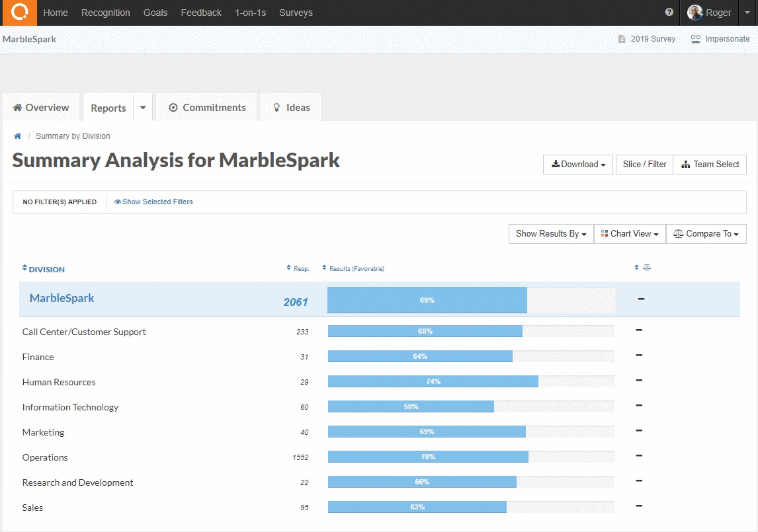Click the Impersonate glasses icon

[x=696, y=38]
